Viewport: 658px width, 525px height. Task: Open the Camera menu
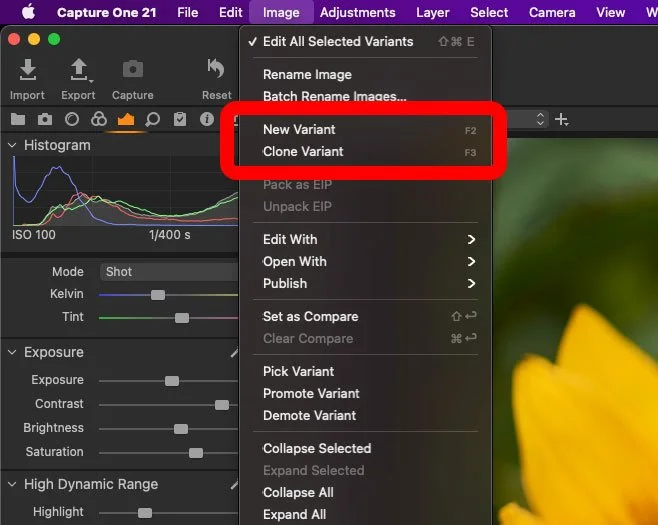click(x=552, y=13)
